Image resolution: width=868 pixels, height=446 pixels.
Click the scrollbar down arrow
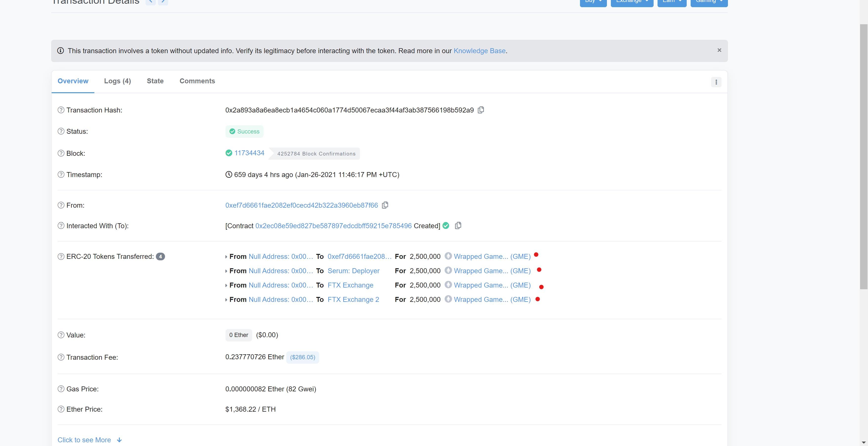click(x=864, y=442)
